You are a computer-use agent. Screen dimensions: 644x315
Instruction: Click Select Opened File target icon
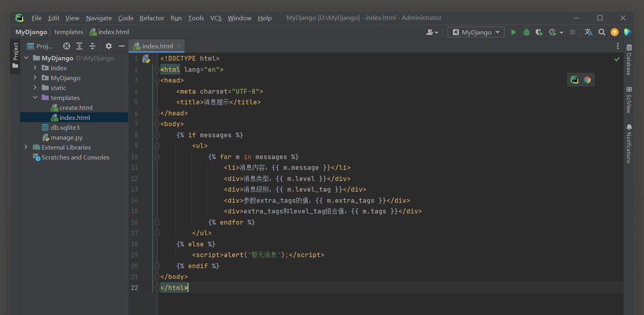[x=67, y=46]
